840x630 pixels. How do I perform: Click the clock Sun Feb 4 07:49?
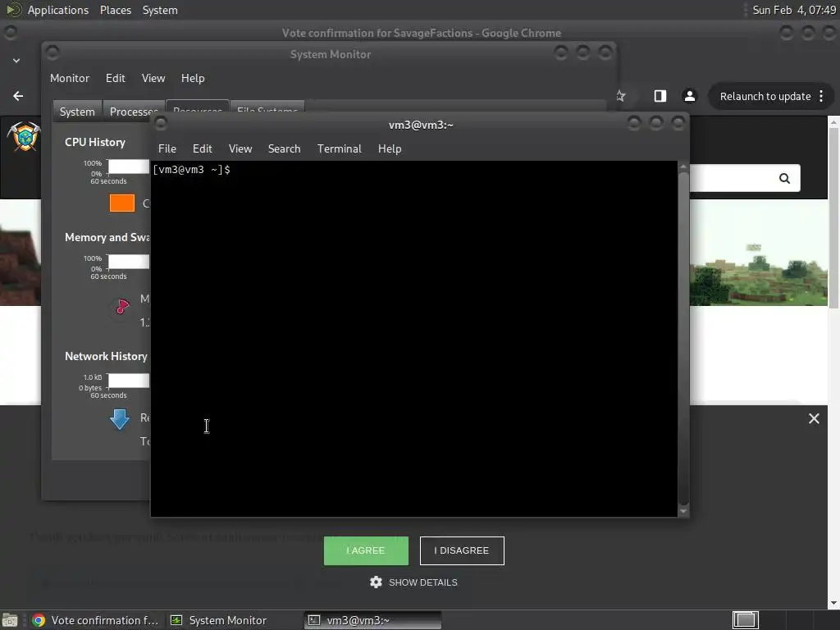coord(794,10)
